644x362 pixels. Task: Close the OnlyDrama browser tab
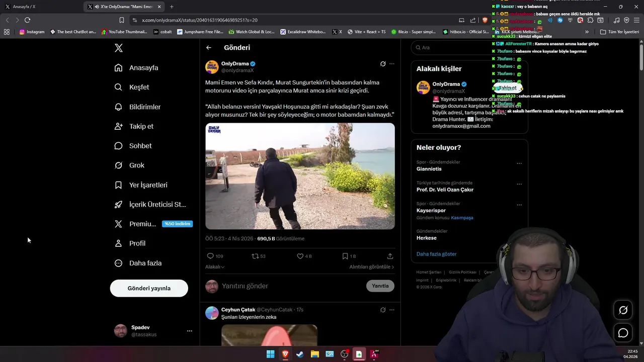click(159, 7)
